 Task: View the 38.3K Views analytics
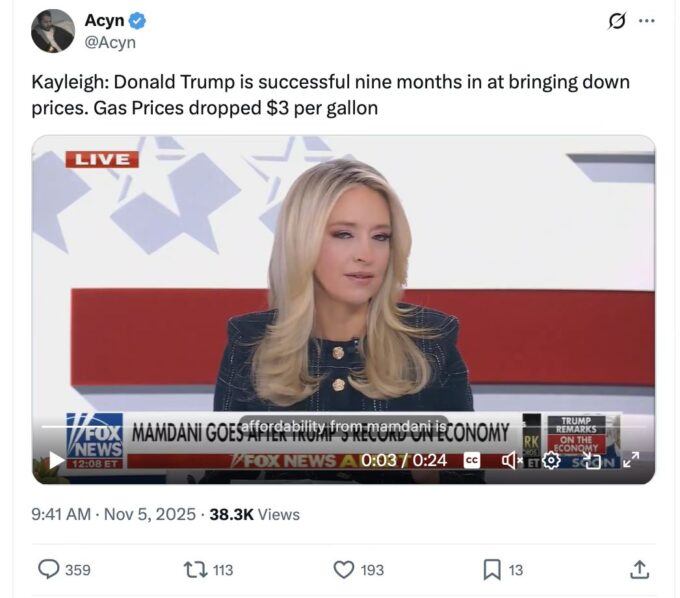(255, 514)
